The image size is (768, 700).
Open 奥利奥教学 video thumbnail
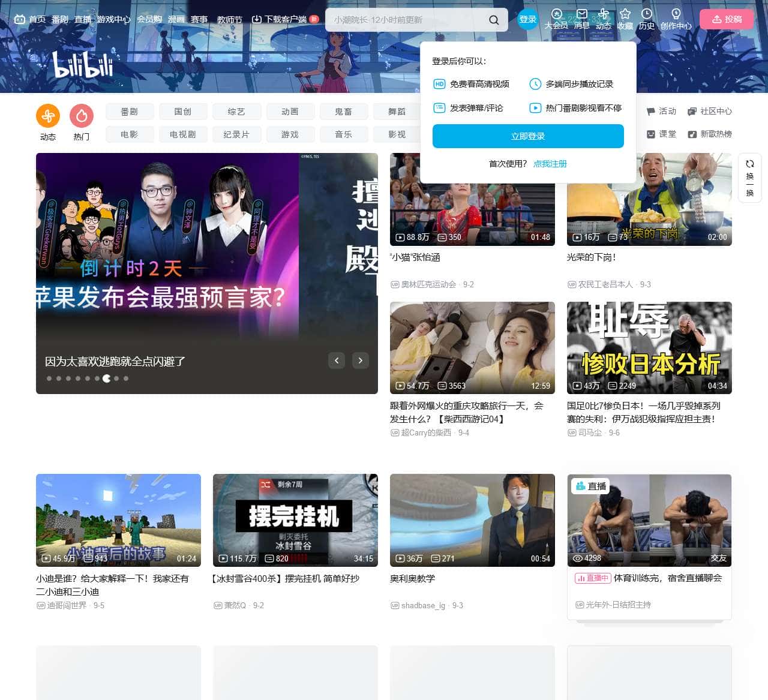pos(472,520)
